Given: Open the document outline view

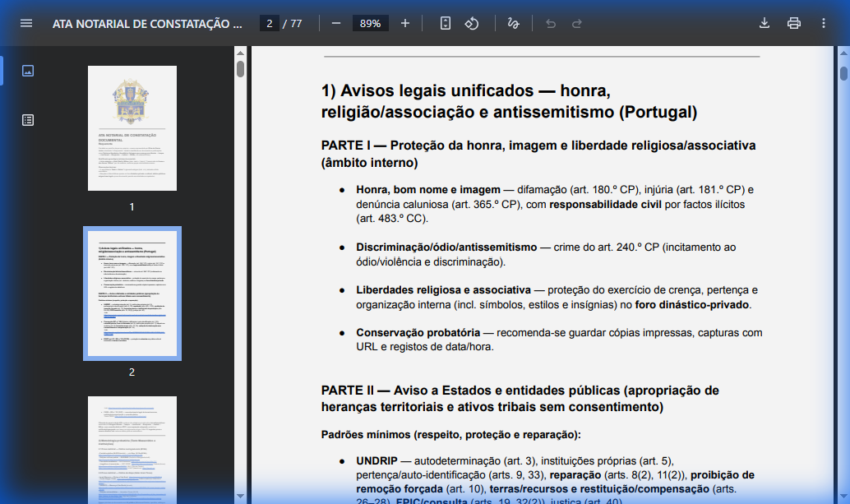Looking at the screenshot, I should 28,119.
